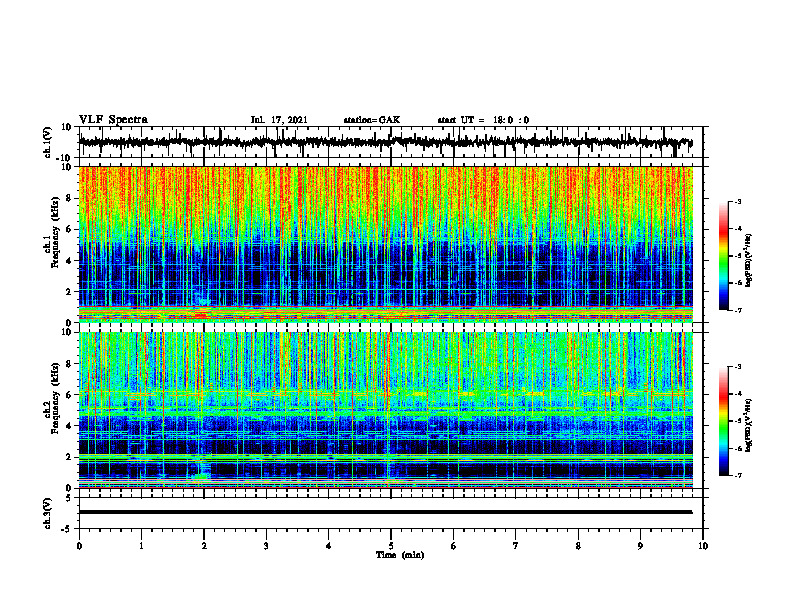Click the ch.1 spectrogram color scale bar
Image resolution: width=792 pixels, height=612 pixels.
(724, 256)
